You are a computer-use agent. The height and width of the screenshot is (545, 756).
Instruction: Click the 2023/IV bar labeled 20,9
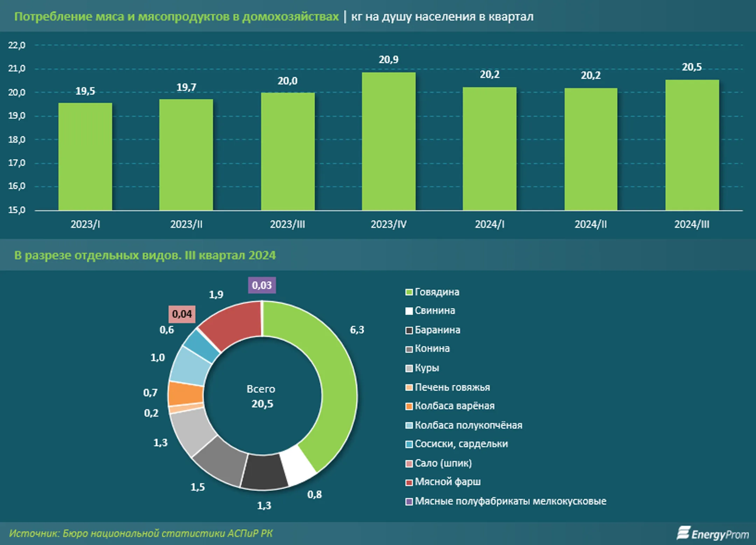[x=388, y=141]
